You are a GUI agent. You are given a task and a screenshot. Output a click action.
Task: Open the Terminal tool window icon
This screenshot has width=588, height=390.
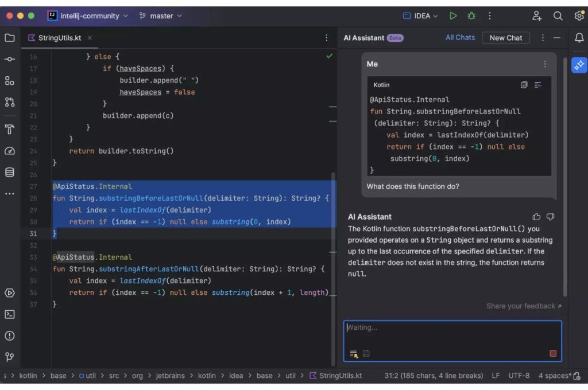[9, 314]
